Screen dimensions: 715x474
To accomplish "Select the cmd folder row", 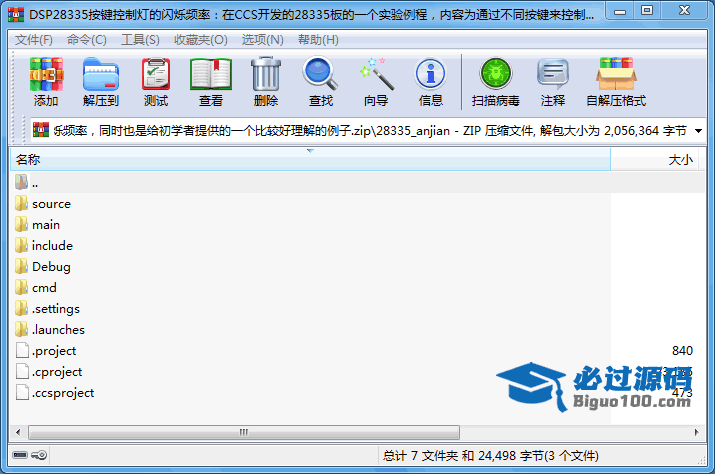I will (356, 287).
